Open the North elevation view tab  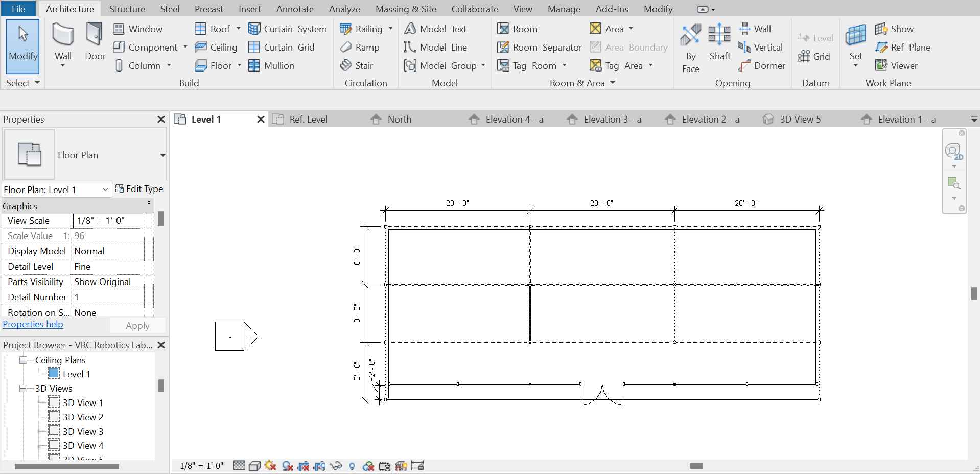tap(399, 119)
